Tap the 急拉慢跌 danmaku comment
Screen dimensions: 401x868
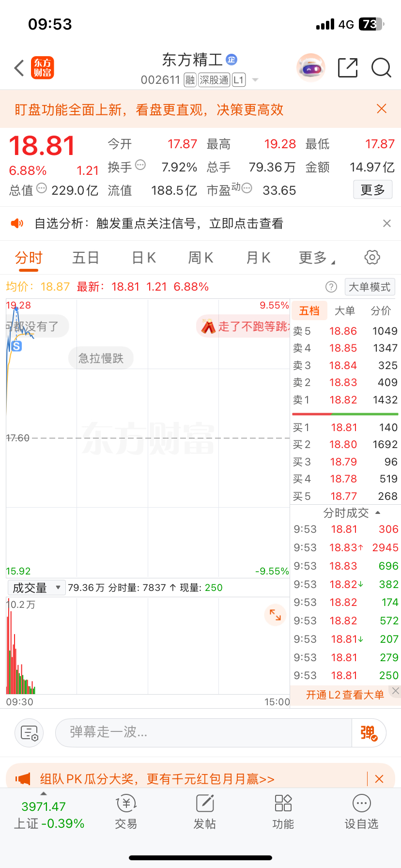click(101, 358)
